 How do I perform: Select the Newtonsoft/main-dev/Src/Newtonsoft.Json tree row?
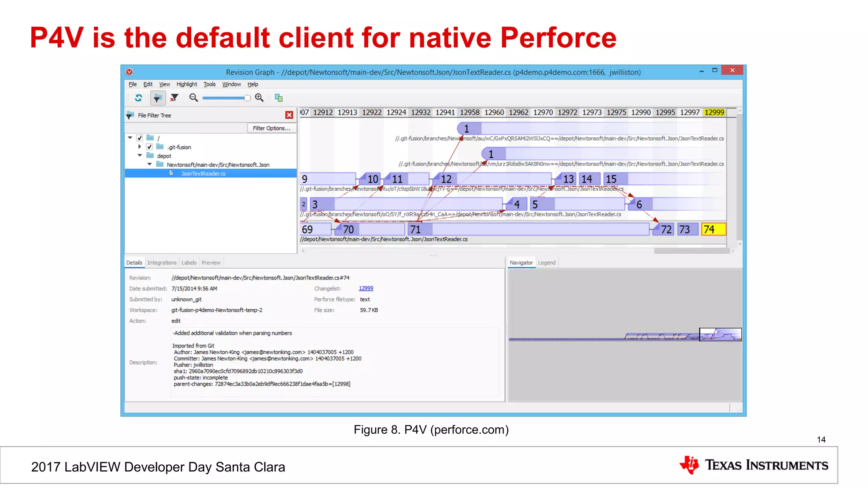pyautogui.click(x=211, y=164)
